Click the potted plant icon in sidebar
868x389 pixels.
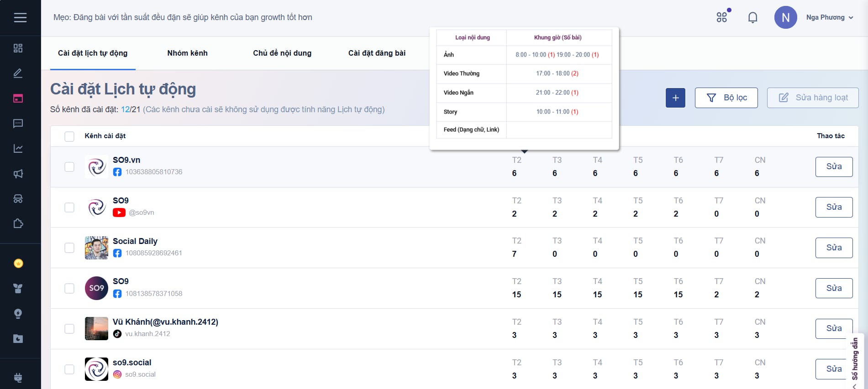[x=18, y=289]
